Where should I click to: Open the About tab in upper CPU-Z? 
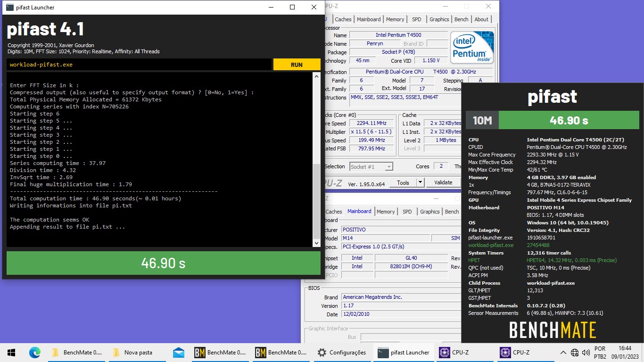[x=481, y=19]
